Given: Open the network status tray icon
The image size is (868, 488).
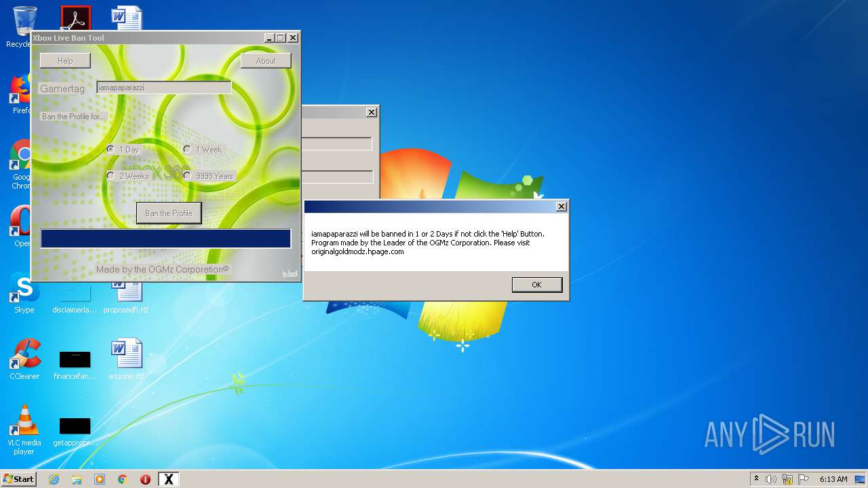Looking at the screenshot, I should (x=787, y=479).
